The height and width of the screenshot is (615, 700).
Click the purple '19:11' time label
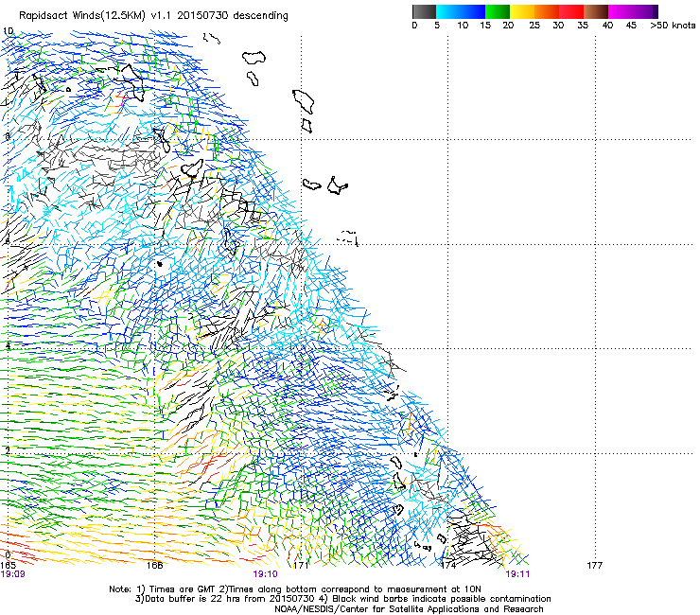pos(517,574)
